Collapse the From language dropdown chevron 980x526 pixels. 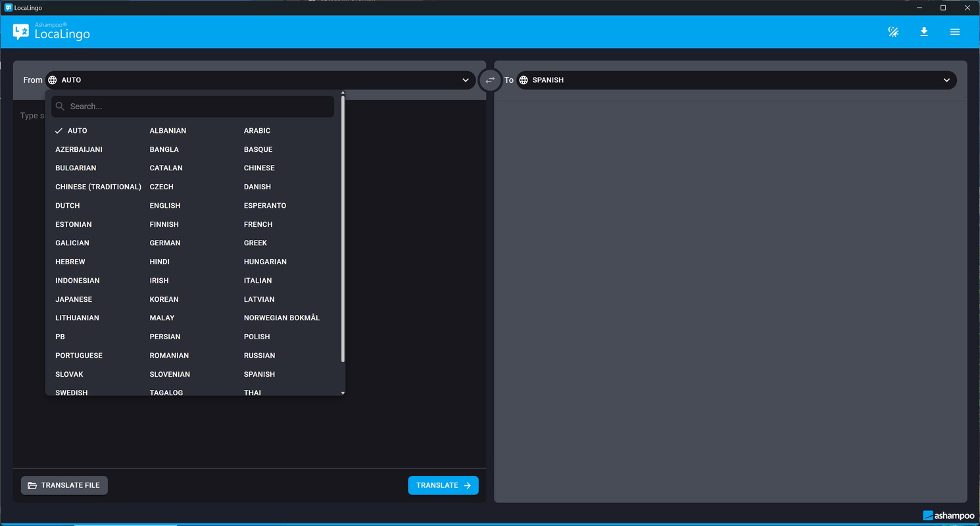(466, 80)
